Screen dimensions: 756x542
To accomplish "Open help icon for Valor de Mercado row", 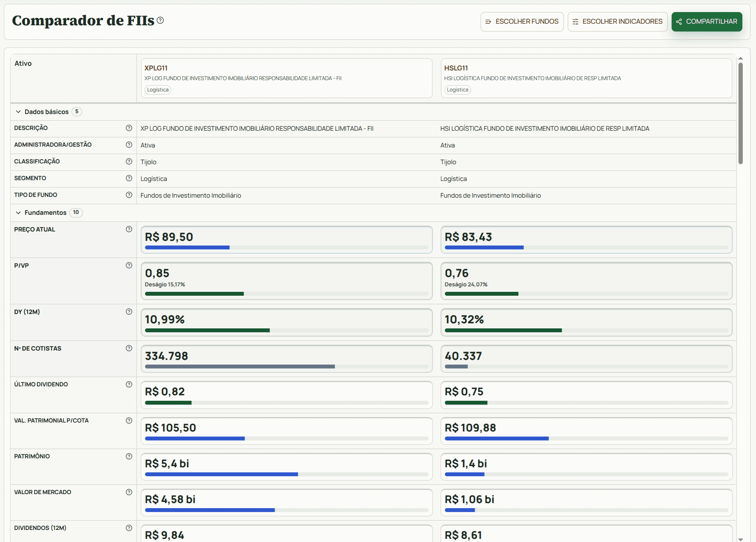I will click(129, 492).
